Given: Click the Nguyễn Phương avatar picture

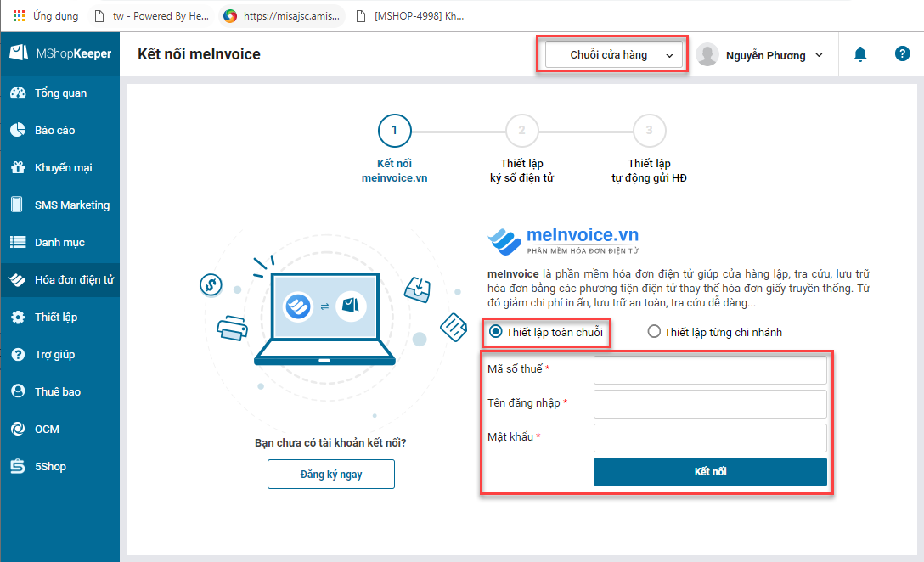Looking at the screenshot, I should 707,55.
